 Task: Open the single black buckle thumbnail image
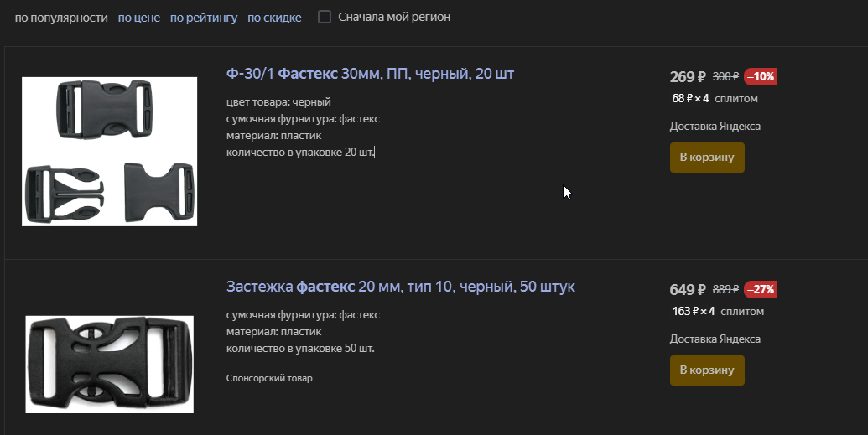point(110,364)
